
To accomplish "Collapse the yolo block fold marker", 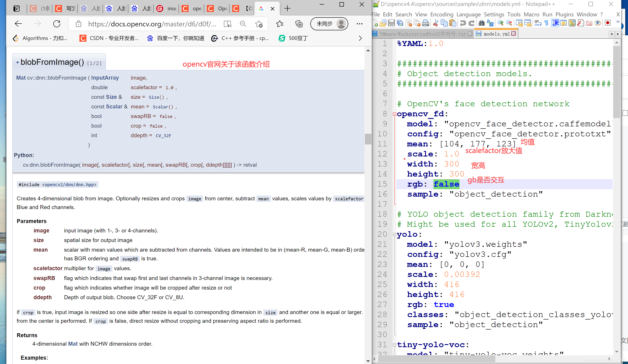I will pyautogui.click(x=395, y=234).
